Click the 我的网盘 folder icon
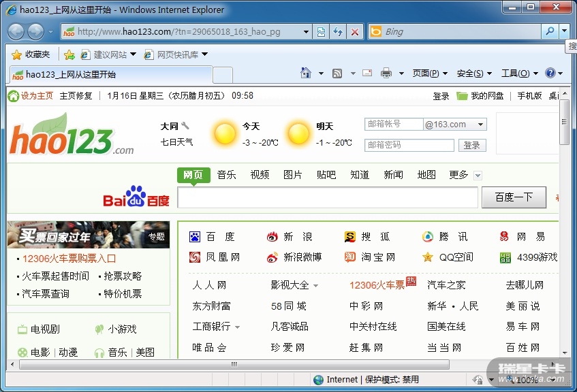 point(462,96)
